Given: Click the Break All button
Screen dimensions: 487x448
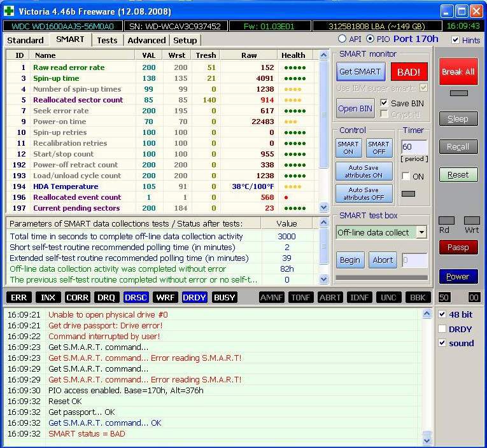Looking at the screenshot, I should [x=458, y=72].
